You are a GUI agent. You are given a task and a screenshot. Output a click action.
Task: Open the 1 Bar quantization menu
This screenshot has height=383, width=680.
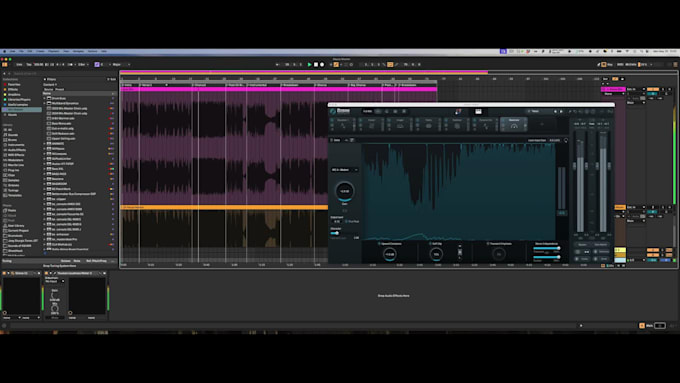pos(83,65)
